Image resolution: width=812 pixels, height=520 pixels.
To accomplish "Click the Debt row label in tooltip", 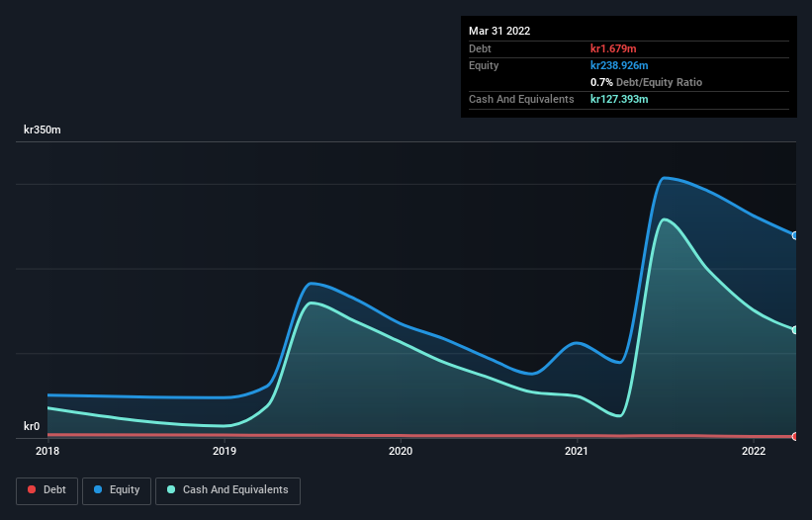I will coord(480,48).
